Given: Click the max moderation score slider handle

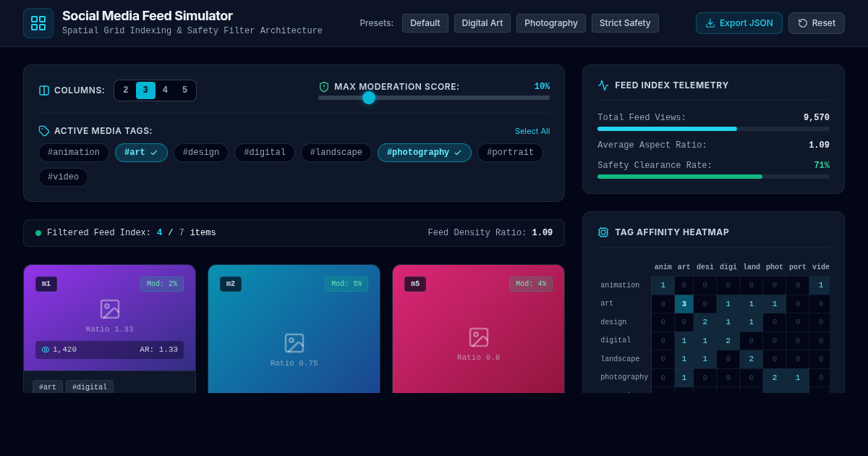Looking at the screenshot, I should (369, 98).
